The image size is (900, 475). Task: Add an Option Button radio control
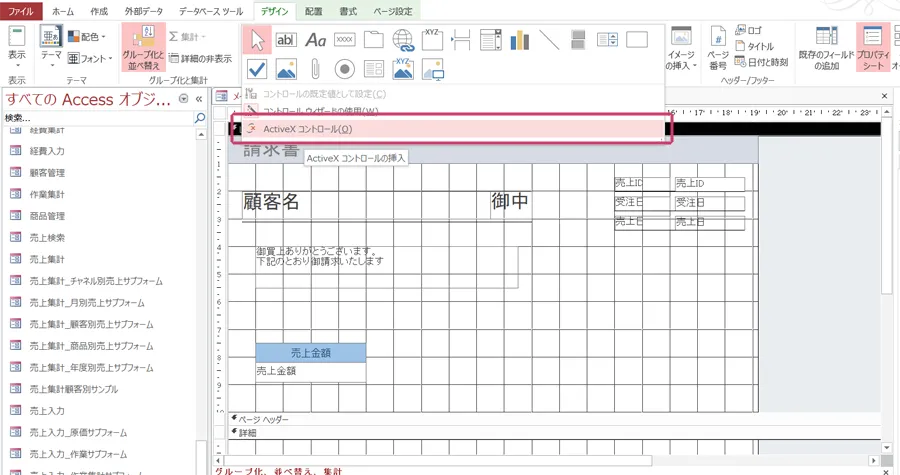[345, 69]
